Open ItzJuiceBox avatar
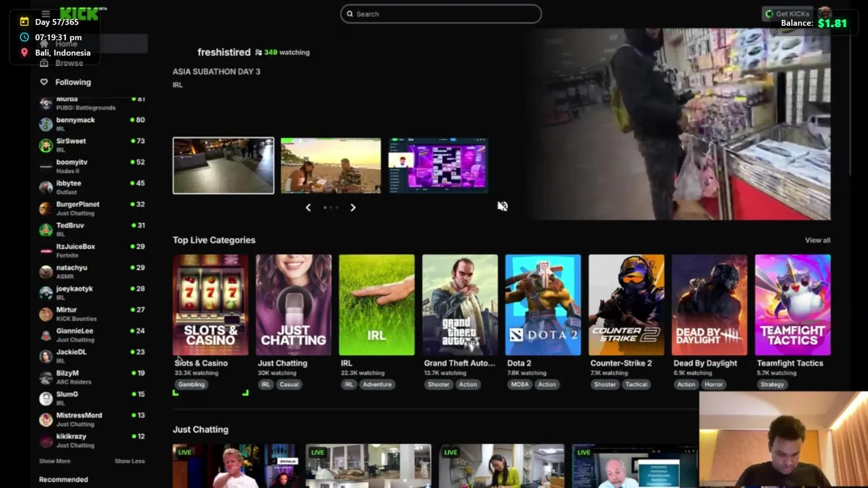Image resolution: width=868 pixels, height=488 pixels. (x=45, y=250)
